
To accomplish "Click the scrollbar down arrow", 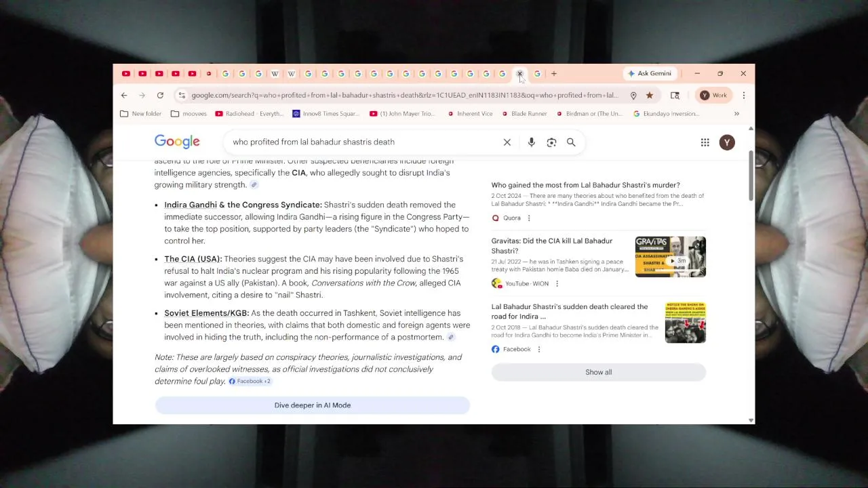I will (x=751, y=420).
